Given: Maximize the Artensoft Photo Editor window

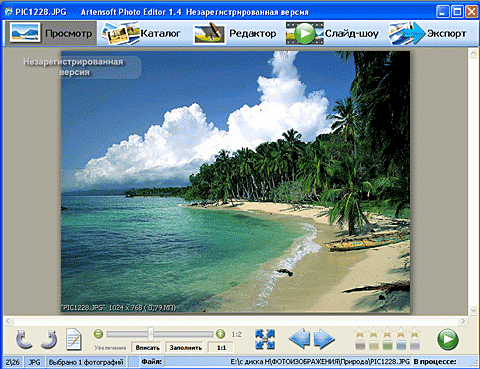Looking at the screenshot, I should point(457,12).
